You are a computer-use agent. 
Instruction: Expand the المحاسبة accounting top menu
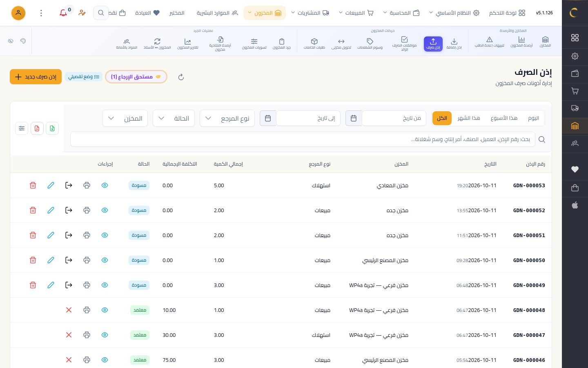401,13
